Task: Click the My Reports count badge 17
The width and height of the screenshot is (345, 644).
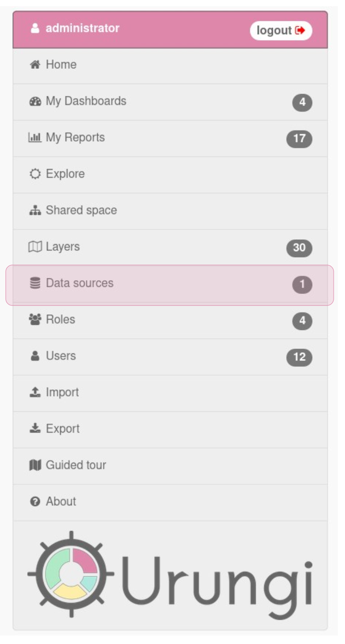Action: pyautogui.click(x=299, y=139)
